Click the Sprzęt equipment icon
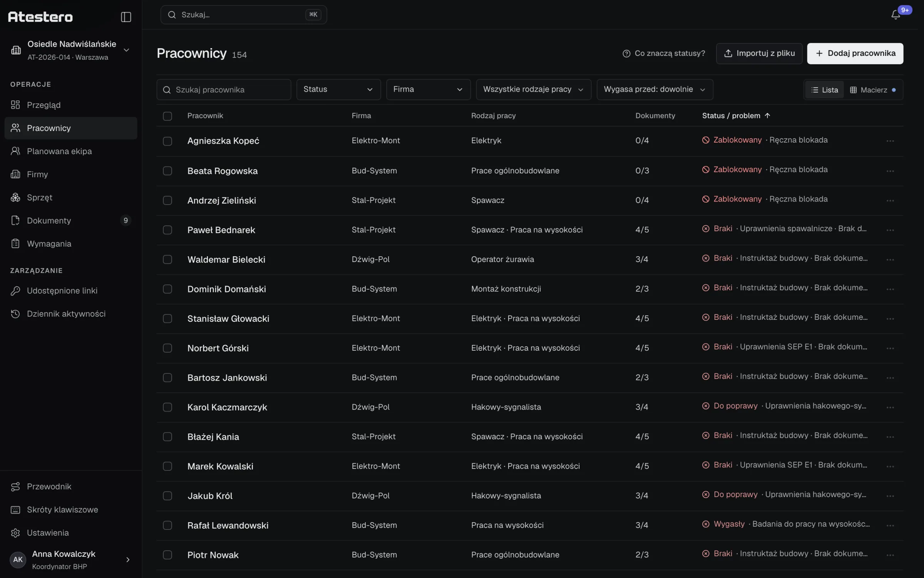The image size is (924, 578). [15, 197]
